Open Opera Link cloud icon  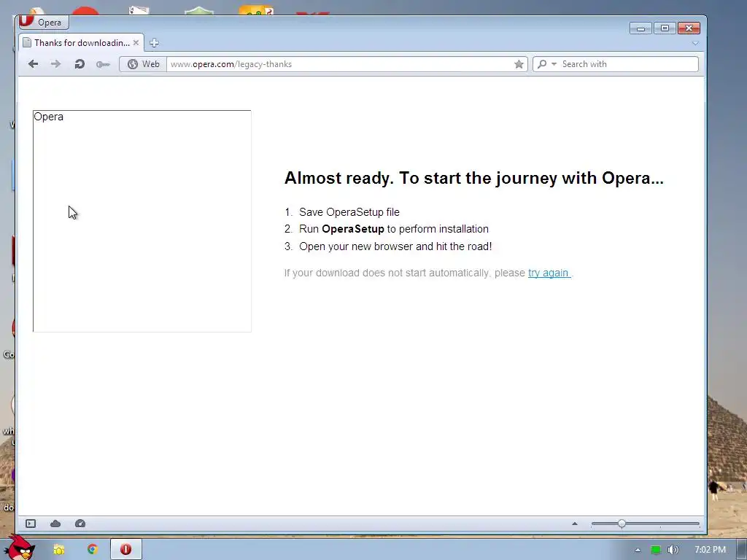pyautogui.click(x=55, y=524)
